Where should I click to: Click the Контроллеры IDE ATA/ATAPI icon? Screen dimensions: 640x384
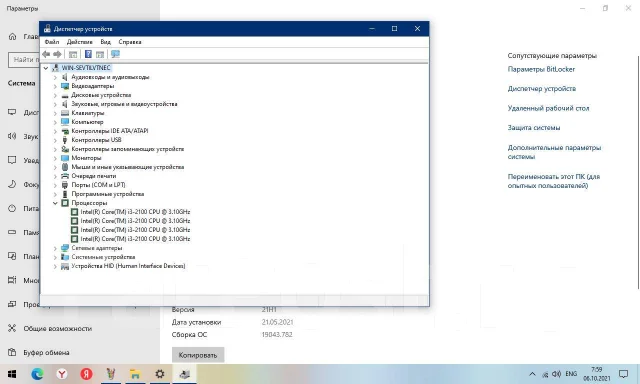64,131
